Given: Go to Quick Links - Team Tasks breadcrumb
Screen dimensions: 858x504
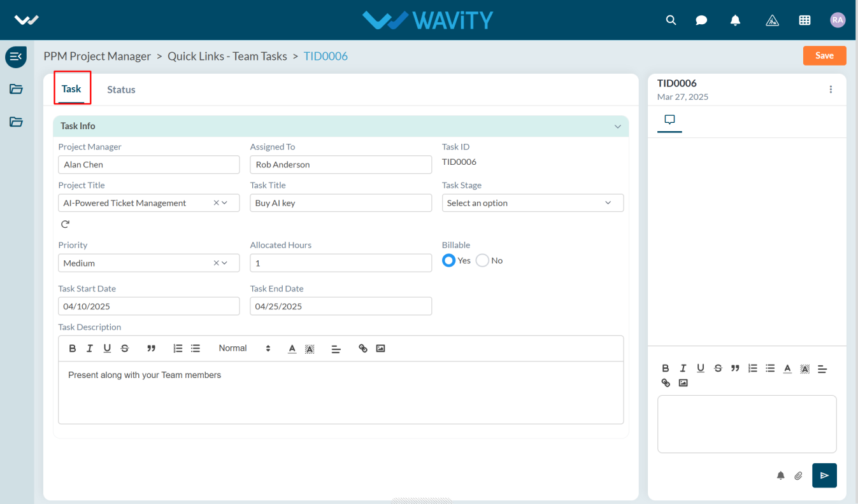Looking at the screenshot, I should pyautogui.click(x=227, y=56).
